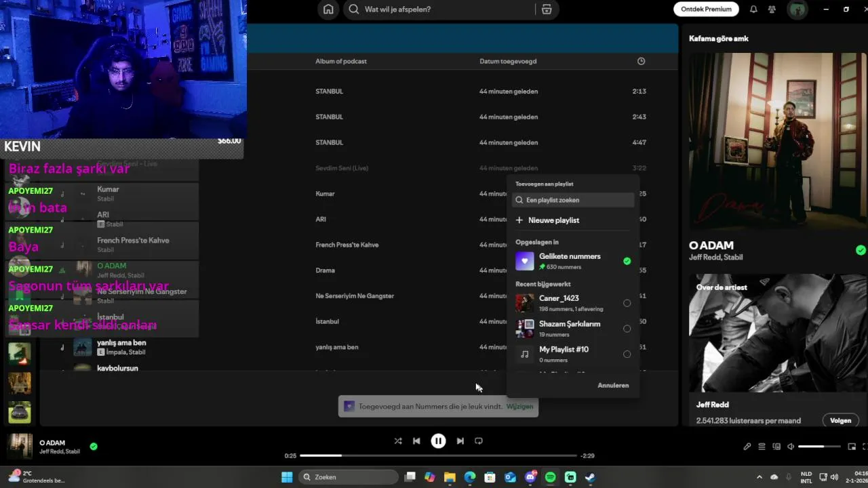The height and width of the screenshot is (488, 868).
Task: Launch Microsoft Edge from the taskbar
Action: click(470, 477)
